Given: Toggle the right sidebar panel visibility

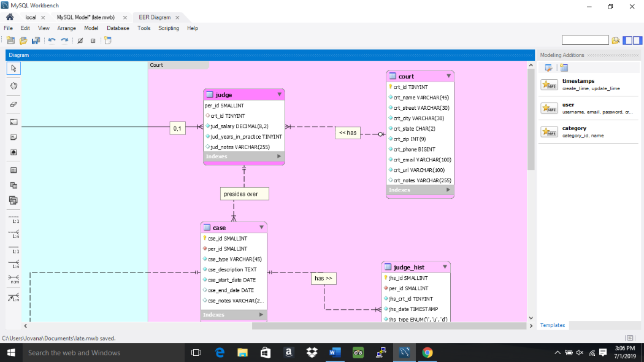Looking at the screenshot, I should [x=638, y=40].
